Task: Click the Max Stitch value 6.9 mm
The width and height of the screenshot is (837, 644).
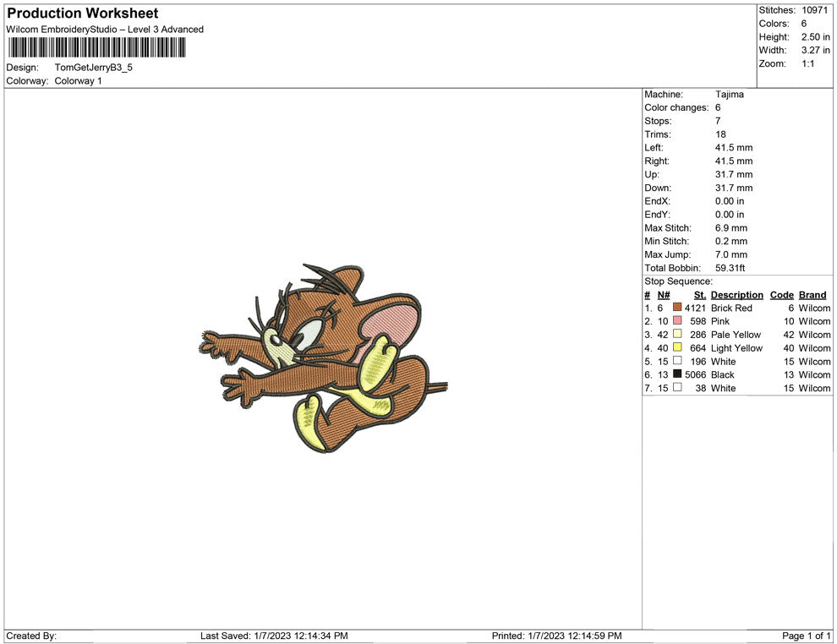Action: click(x=731, y=228)
